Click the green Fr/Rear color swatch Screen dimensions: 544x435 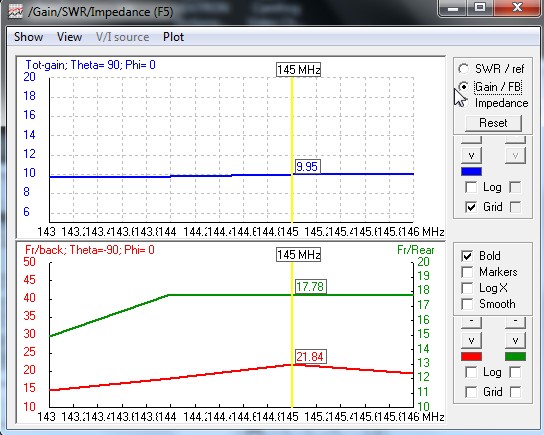coord(515,356)
